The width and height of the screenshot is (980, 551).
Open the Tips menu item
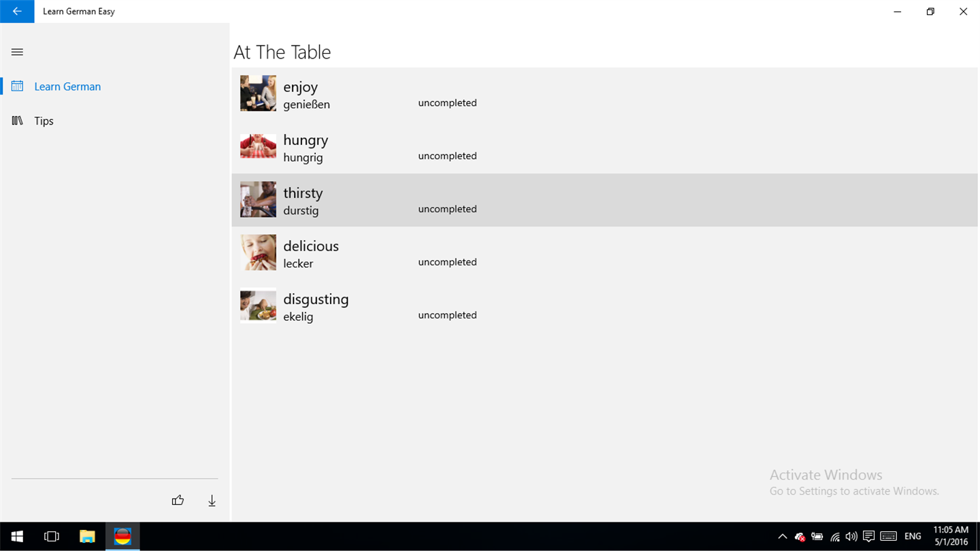44,121
